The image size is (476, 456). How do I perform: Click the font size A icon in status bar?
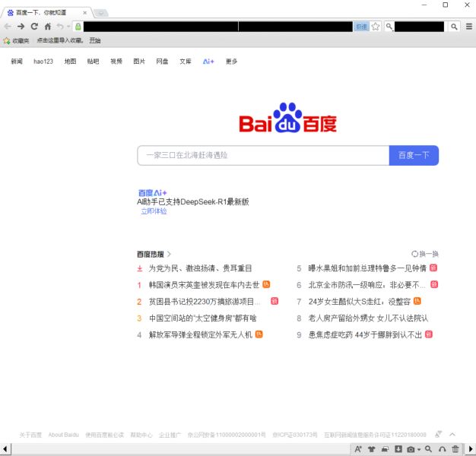pyautogui.click(x=358, y=449)
